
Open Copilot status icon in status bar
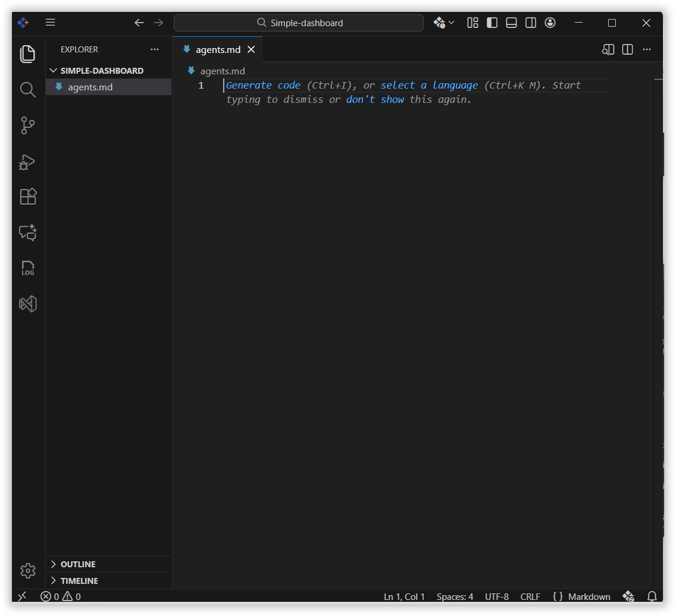pyautogui.click(x=628, y=596)
